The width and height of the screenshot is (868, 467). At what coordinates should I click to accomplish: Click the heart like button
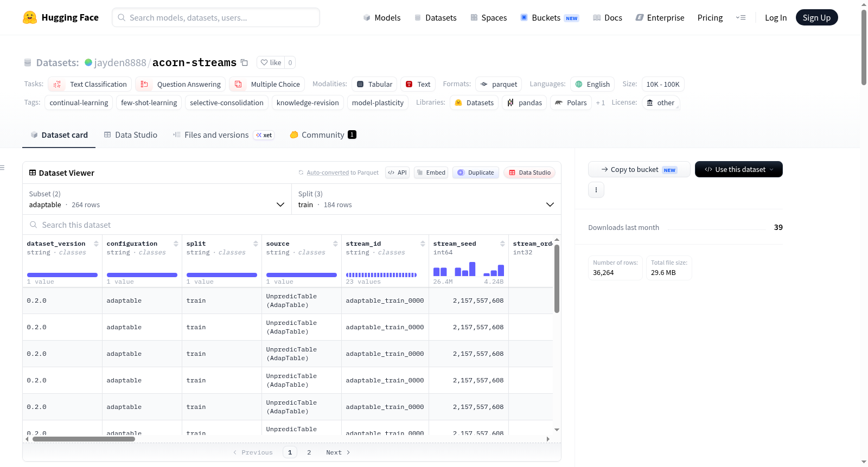(x=271, y=62)
